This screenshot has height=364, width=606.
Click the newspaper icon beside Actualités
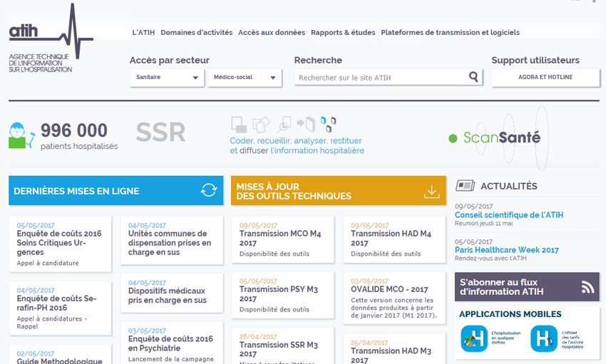pos(466,186)
